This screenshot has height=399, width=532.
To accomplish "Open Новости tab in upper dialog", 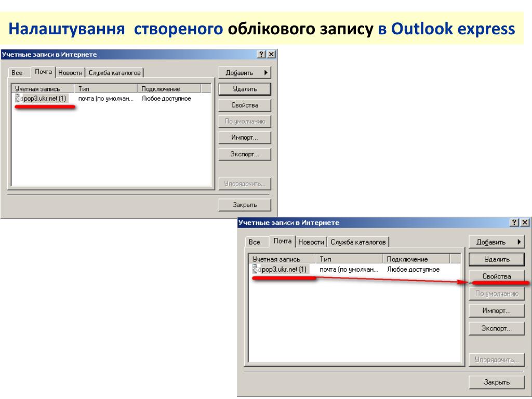I will (70, 73).
